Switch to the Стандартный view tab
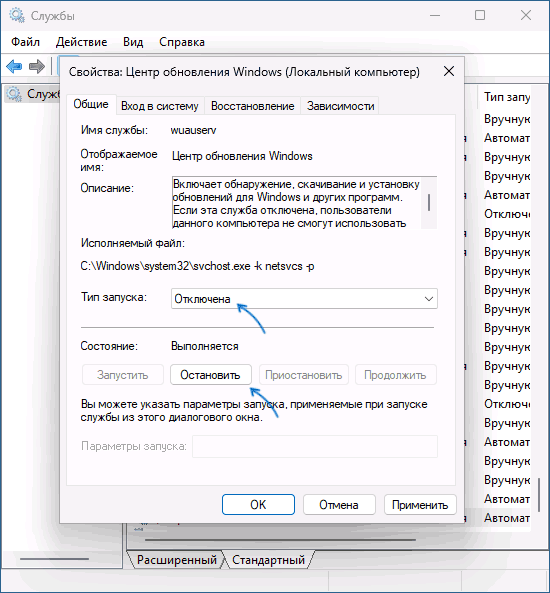This screenshot has height=593, width=550. [268, 560]
